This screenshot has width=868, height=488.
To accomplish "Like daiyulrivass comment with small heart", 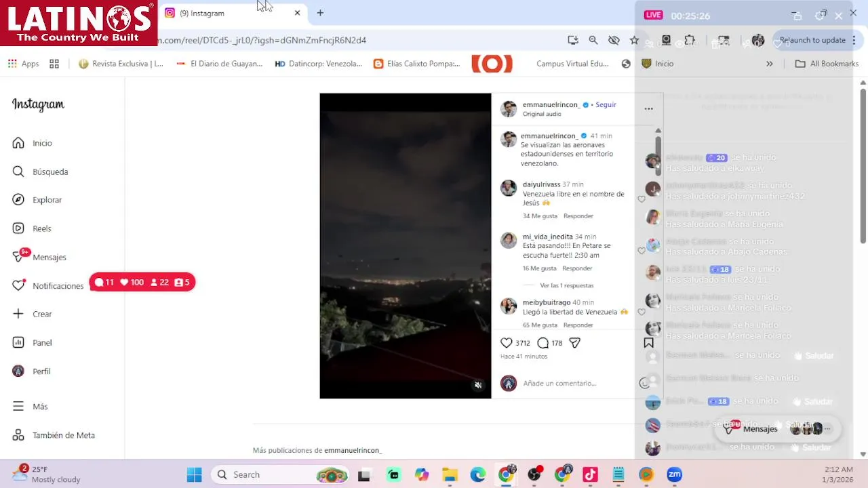I will (642, 199).
